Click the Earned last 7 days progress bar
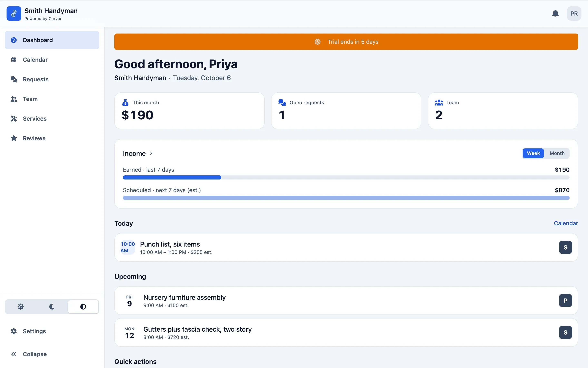The width and height of the screenshot is (588, 368). click(346, 177)
